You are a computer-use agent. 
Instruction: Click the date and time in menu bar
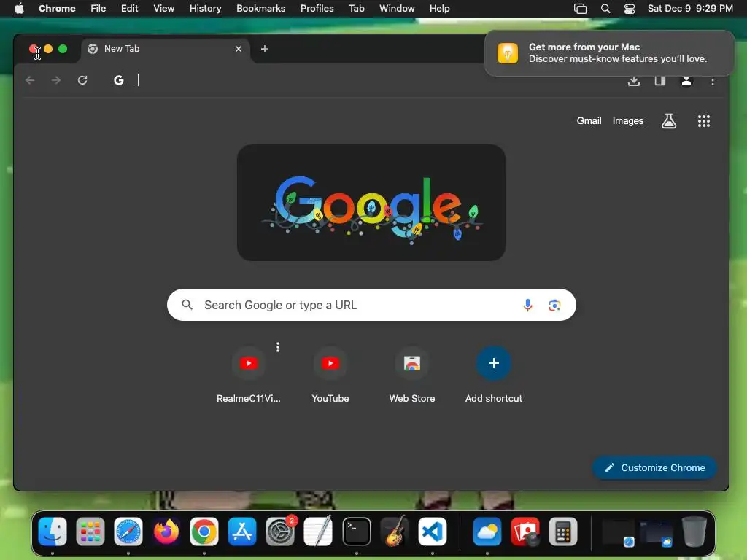(x=690, y=8)
